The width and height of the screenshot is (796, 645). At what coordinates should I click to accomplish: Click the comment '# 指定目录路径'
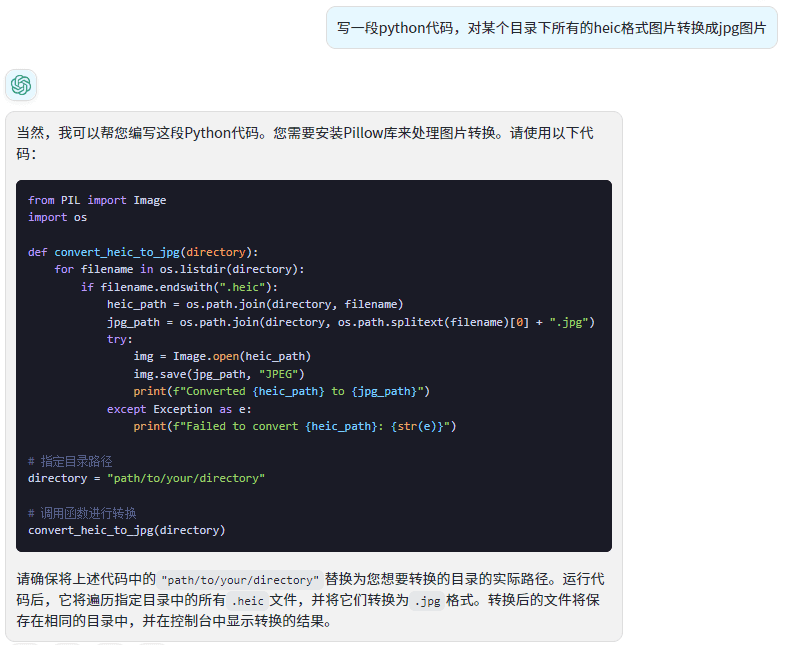70,461
